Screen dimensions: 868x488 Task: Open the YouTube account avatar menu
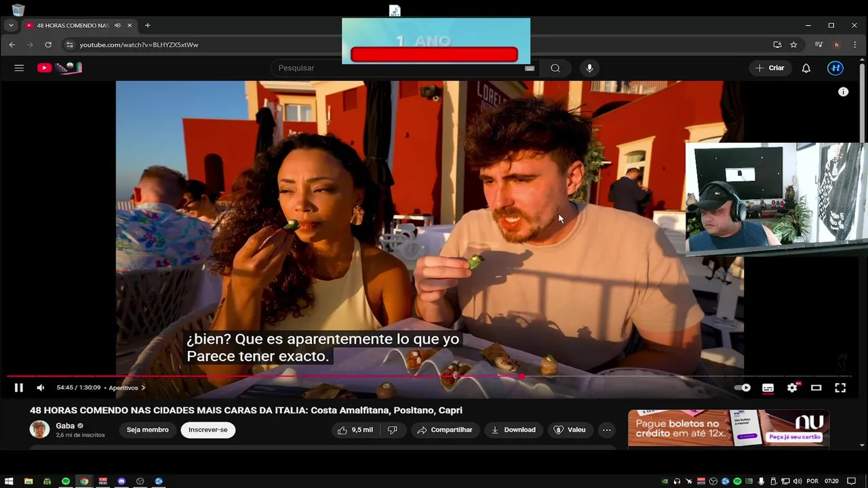coord(835,68)
